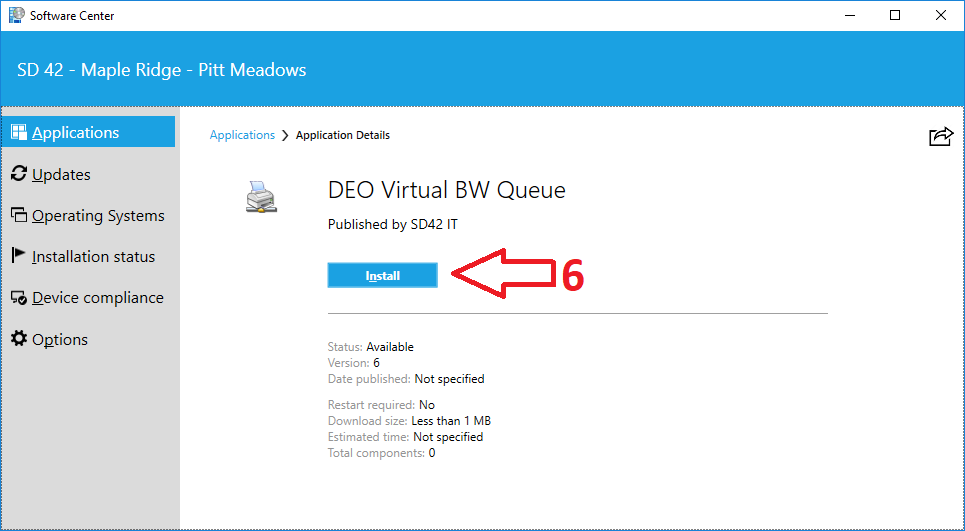Maximize the Software Center window

pos(895,15)
